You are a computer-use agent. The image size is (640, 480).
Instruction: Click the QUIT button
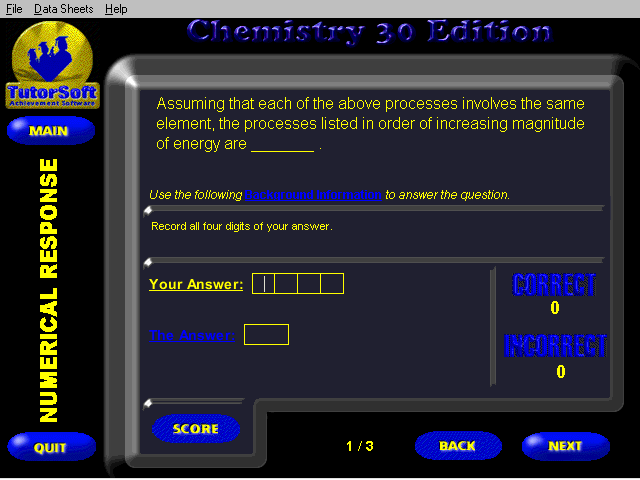pos(51,447)
